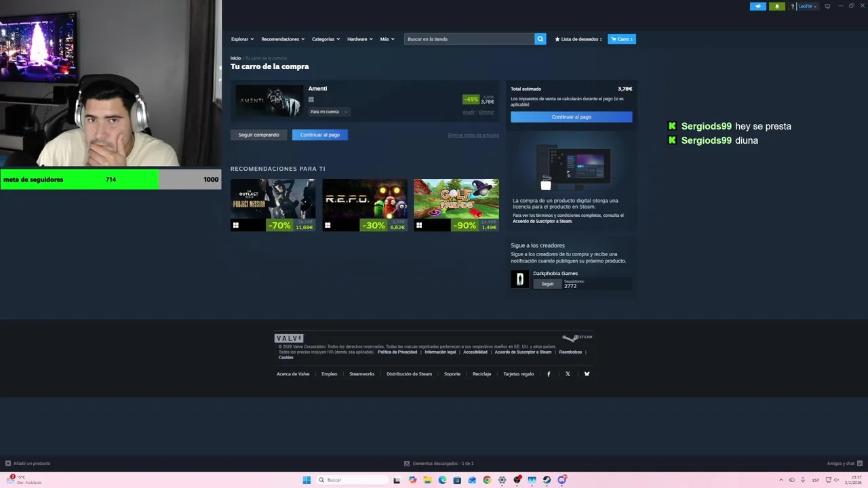Open Lista de deseados
This screenshot has height=488, width=868.
point(578,39)
